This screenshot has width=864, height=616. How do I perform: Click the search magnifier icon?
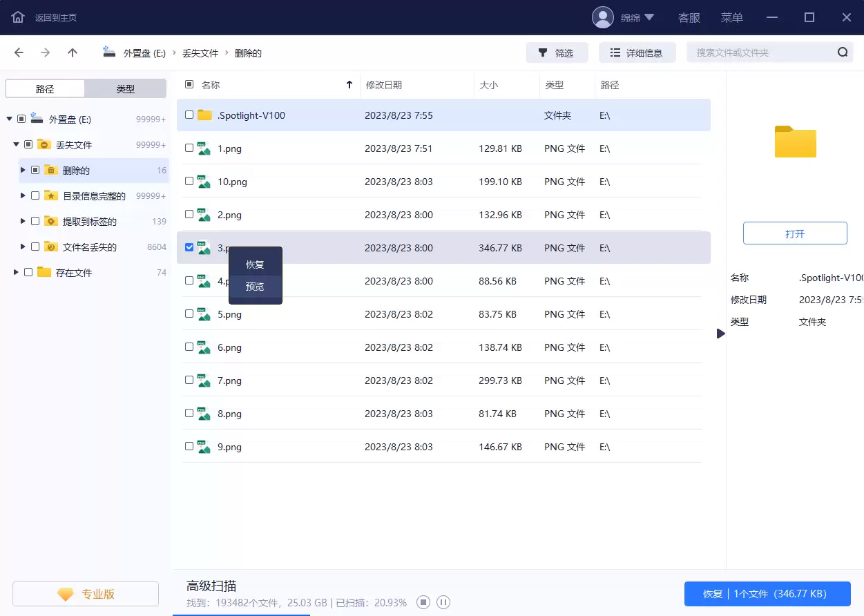pos(843,52)
